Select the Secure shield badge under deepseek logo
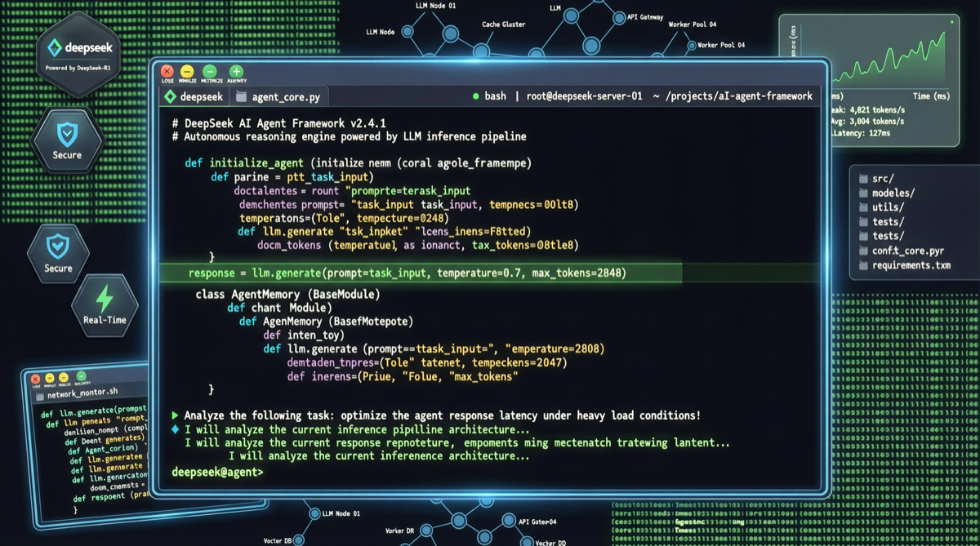Image resolution: width=980 pixels, height=546 pixels. click(67, 140)
